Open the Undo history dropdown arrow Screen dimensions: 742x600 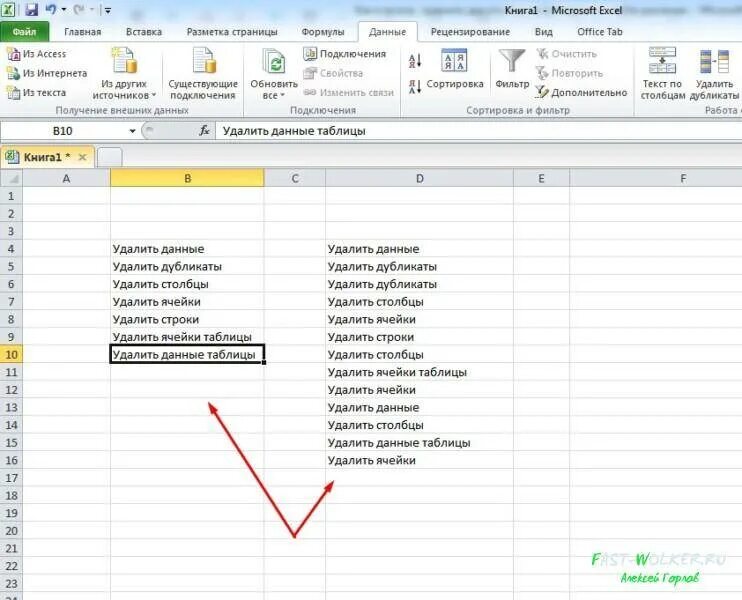(x=63, y=9)
